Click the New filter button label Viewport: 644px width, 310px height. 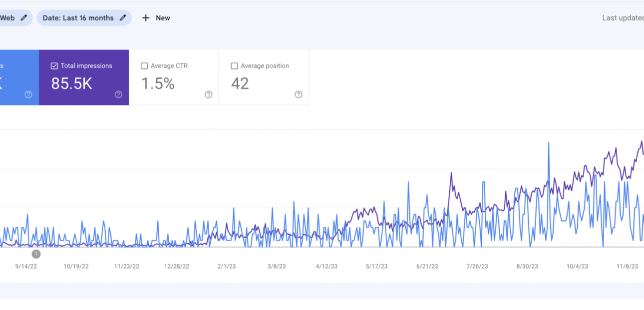[163, 18]
